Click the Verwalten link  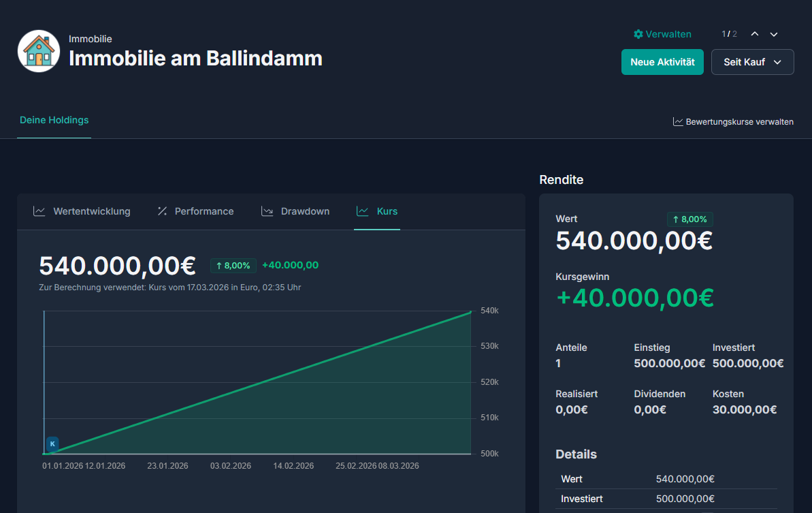tap(668, 34)
